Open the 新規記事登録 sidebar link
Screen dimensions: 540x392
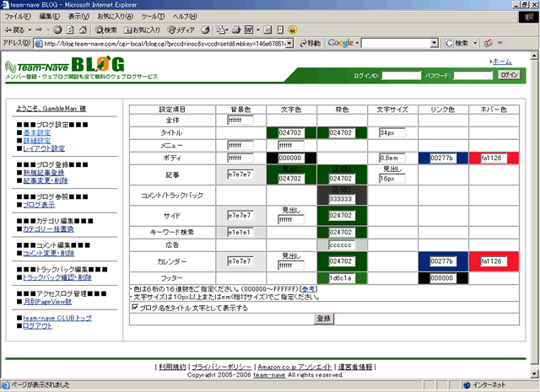pos(44,172)
